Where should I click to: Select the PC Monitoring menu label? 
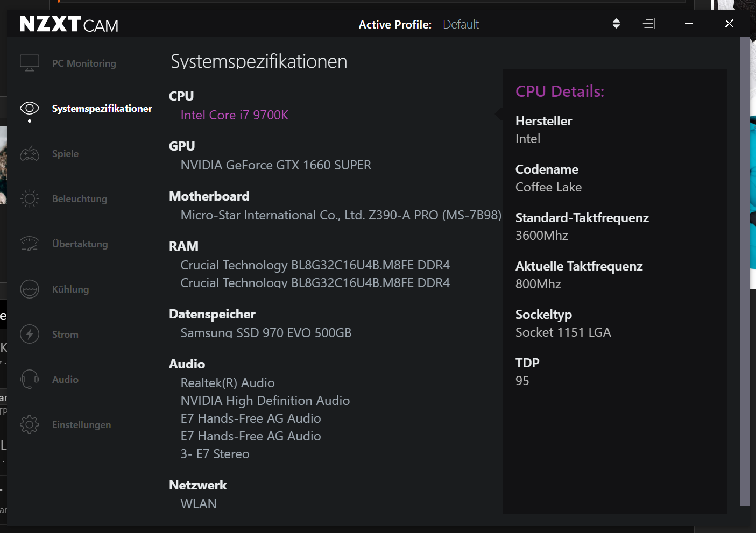84,63
